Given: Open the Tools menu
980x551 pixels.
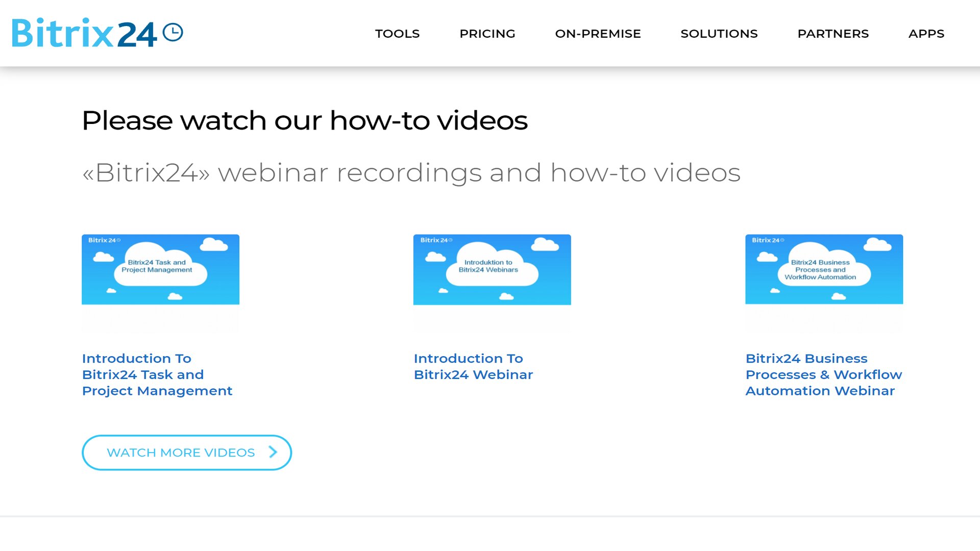Looking at the screenshot, I should (x=397, y=34).
